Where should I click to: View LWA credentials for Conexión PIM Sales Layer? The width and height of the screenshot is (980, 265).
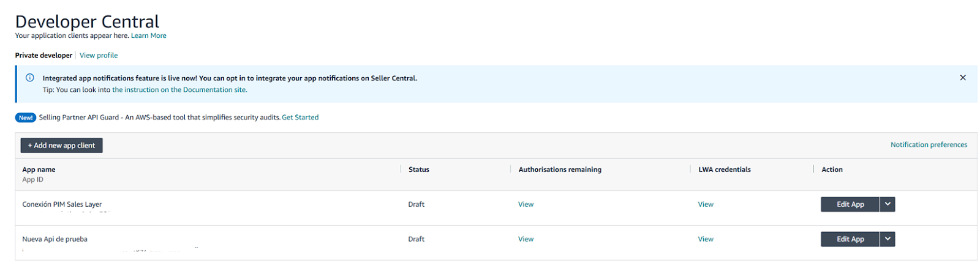click(706, 204)
